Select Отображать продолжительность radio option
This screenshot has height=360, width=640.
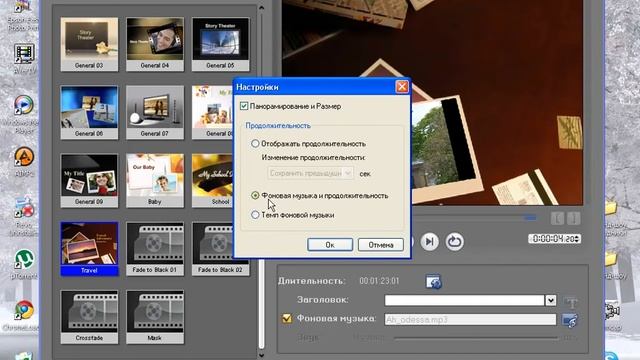(255, 144)
